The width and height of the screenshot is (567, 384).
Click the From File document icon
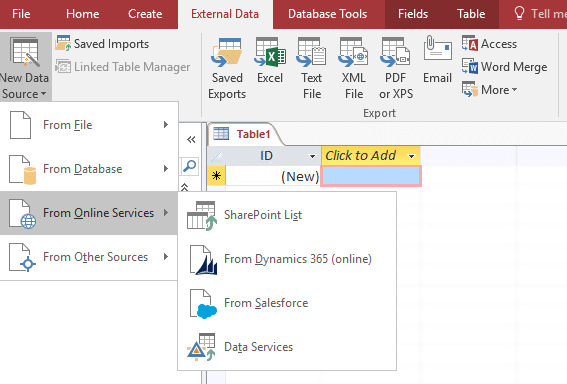click(x=21, y=125)
